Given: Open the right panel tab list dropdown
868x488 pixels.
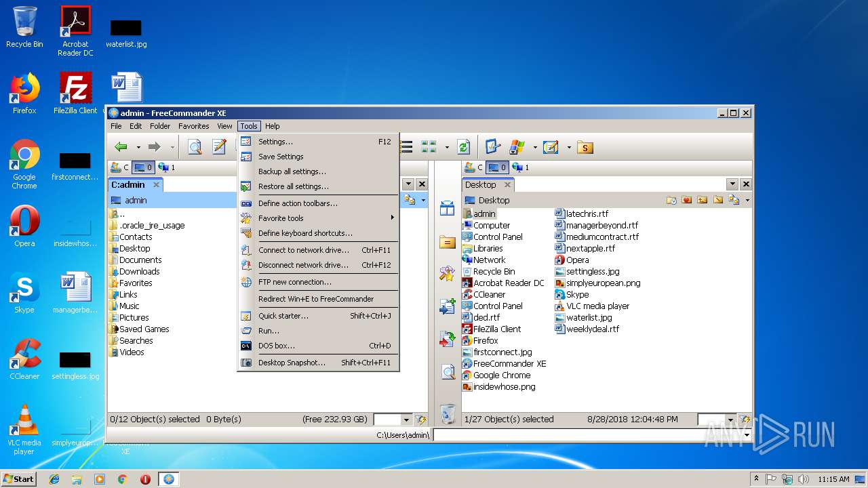Looking at the screenshot, I should point(732,184).
